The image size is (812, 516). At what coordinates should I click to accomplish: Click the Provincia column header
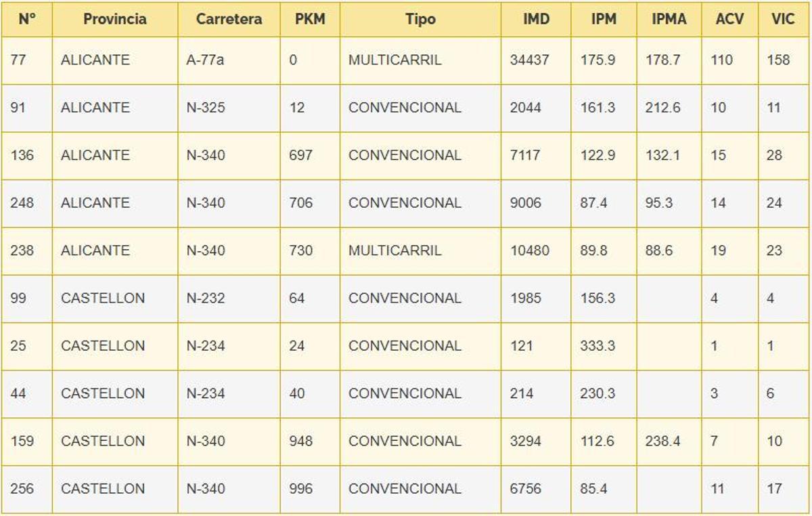(115, 19)
